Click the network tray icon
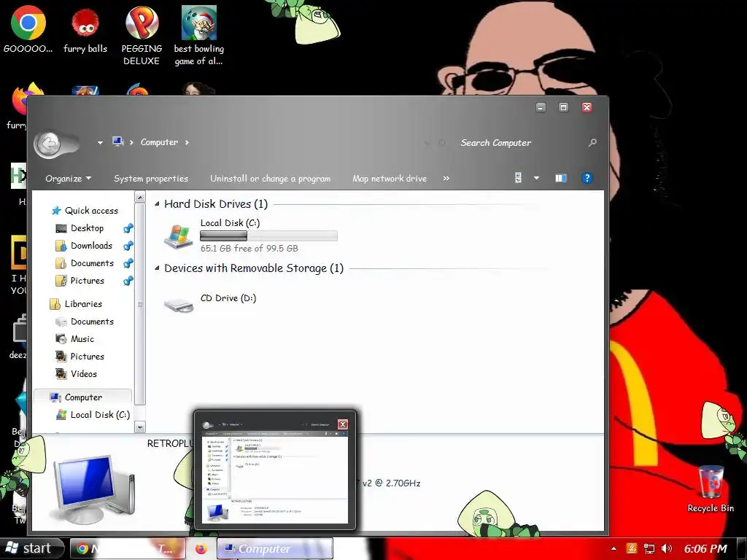This screenshot has width=747, height=560. (649, 549)
